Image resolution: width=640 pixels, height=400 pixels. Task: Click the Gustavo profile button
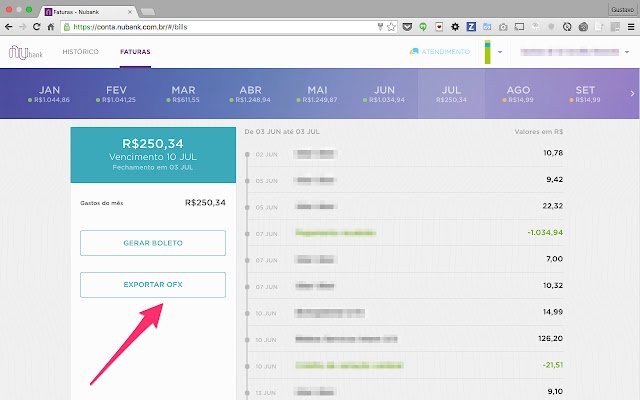point(622,9)
